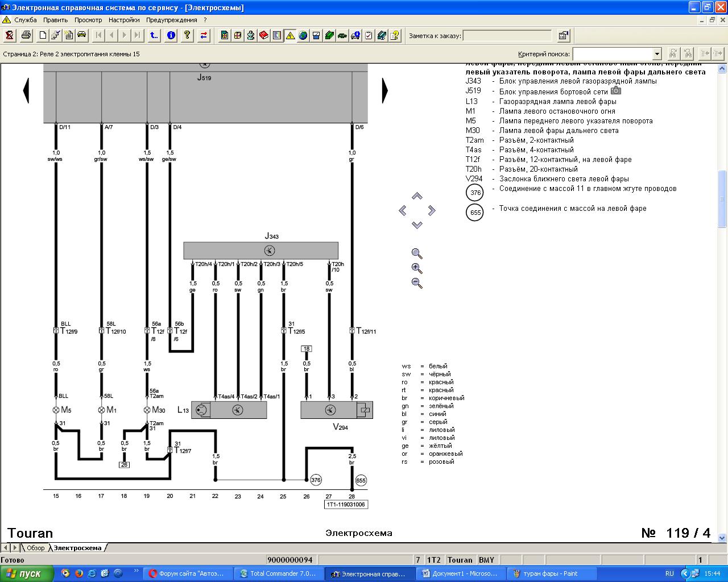The height and width of the screenshot is (582, 728).
Task: Click the blank new page toolbar icon
Action: click(43, 35)
